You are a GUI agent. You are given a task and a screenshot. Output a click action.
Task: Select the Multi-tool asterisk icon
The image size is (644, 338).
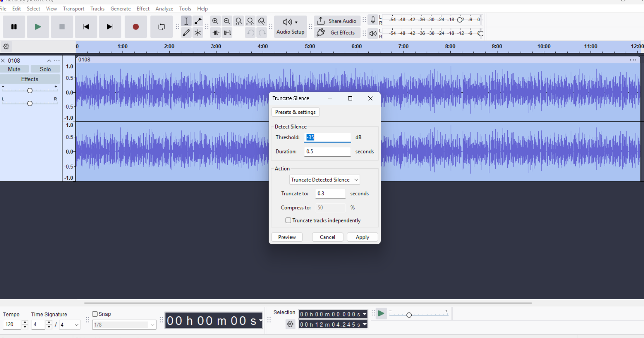tap(198, 33)
